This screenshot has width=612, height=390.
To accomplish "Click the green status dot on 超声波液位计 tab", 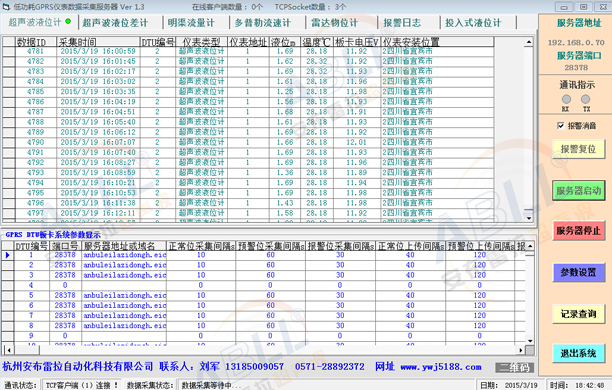I will tap(68, 21).
